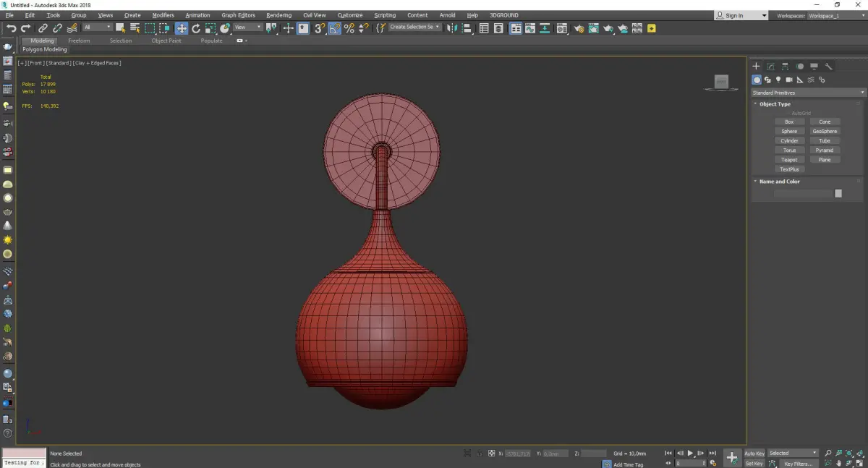Select the Select and Rotate tool
This screenshot has height=468, width=868.
click(196, 28)
